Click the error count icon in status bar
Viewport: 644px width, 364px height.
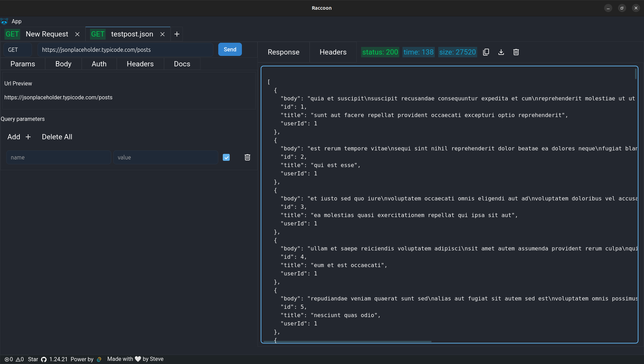click(7, 359)
